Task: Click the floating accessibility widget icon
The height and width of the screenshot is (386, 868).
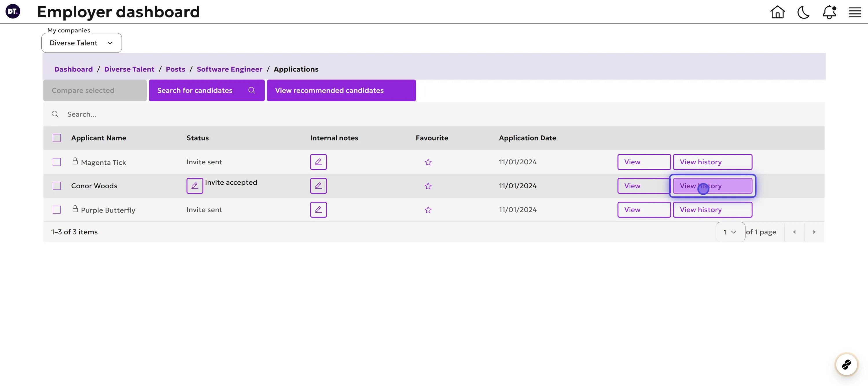Action: pyautogui.click(x=846, y=364)
